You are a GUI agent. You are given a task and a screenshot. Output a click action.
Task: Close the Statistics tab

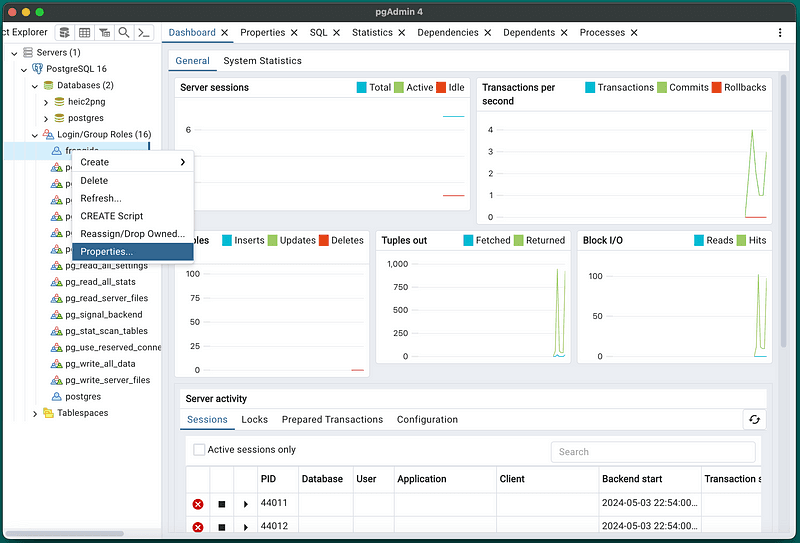402,33
